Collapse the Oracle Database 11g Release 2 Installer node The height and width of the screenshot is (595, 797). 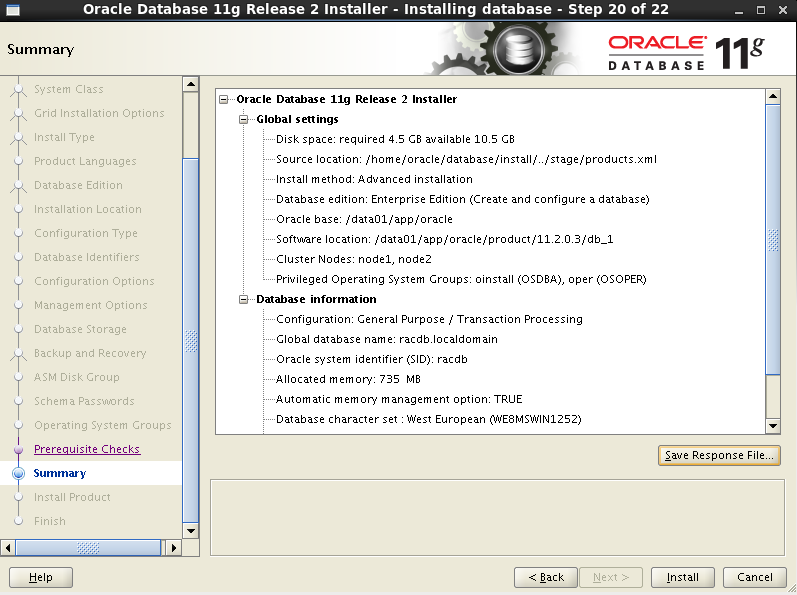(x=224, y=100)
